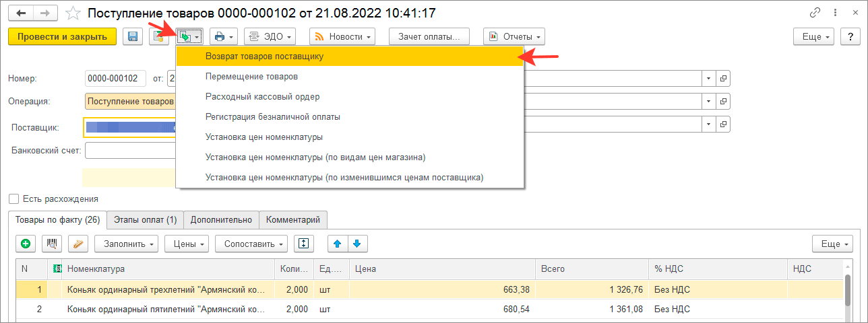Go forward with the right arrow button
Image resolution: width=868 pixels, height=323 pixels.
click(47, 13)
